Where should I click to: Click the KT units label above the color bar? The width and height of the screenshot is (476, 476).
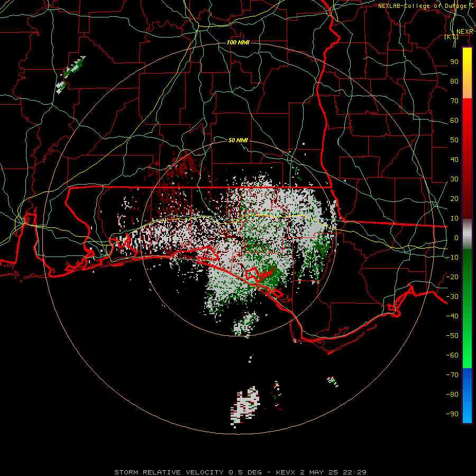(x=452, y=37)
